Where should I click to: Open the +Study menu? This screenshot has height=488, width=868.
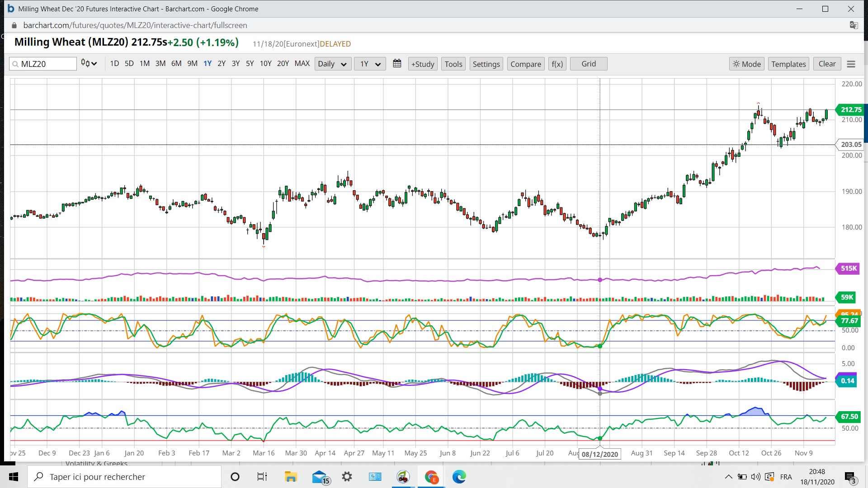coord(423,64)
